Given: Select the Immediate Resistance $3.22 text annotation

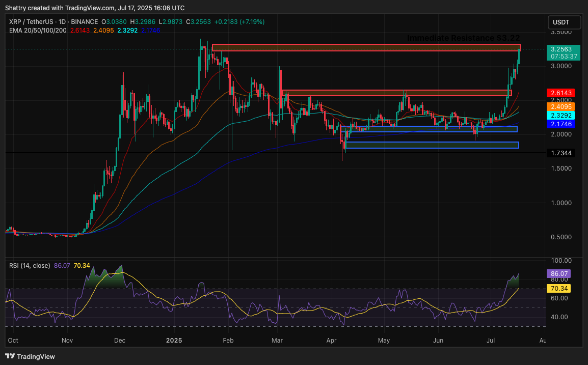Looking at the screenshot, I should (463, 38).
